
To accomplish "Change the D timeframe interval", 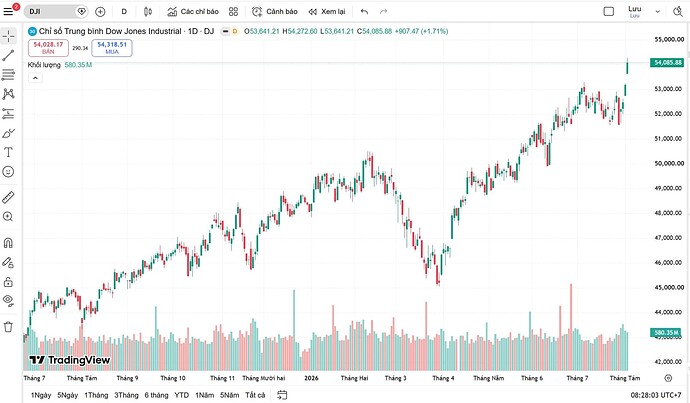I will point(124,12).
